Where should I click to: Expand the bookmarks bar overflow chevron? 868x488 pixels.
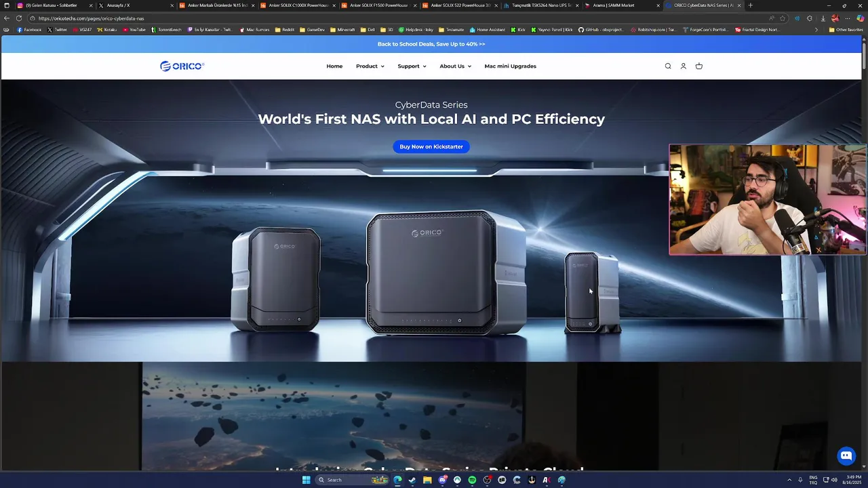click(816, 30)
